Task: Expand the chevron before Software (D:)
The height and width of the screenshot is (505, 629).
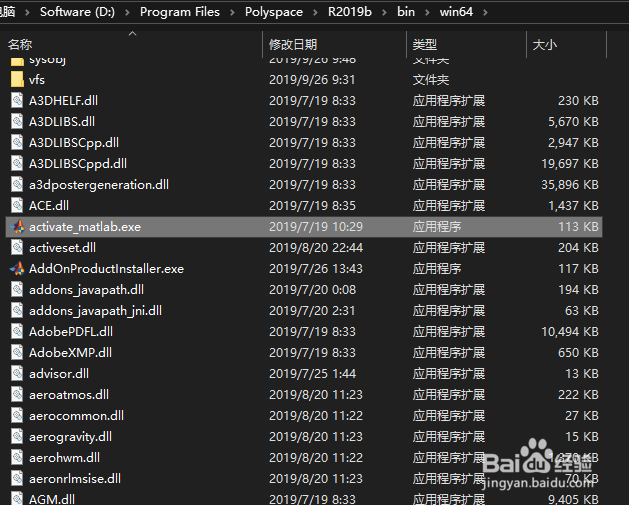Action: click(27, 12)
